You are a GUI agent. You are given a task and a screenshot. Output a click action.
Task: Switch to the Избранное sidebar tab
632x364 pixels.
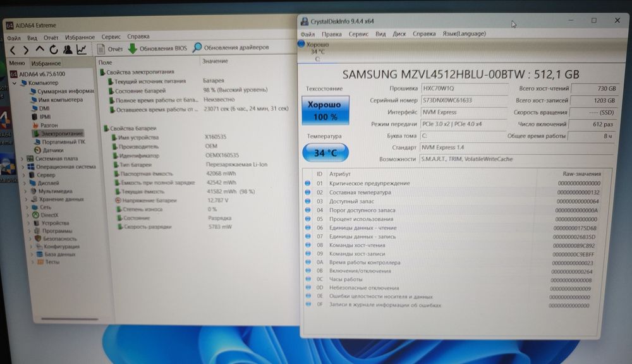[46, 63]
